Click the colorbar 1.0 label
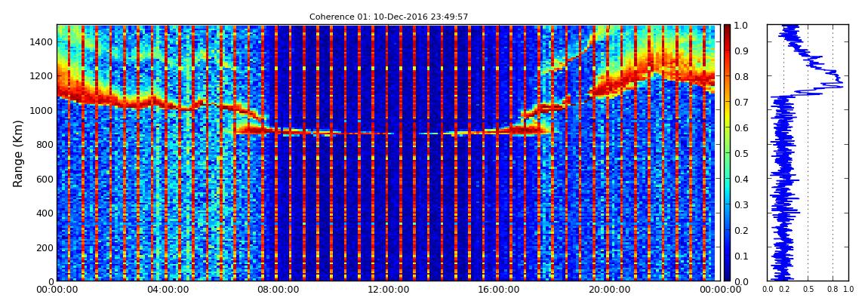The image size is (868, 307). [741, 26]
